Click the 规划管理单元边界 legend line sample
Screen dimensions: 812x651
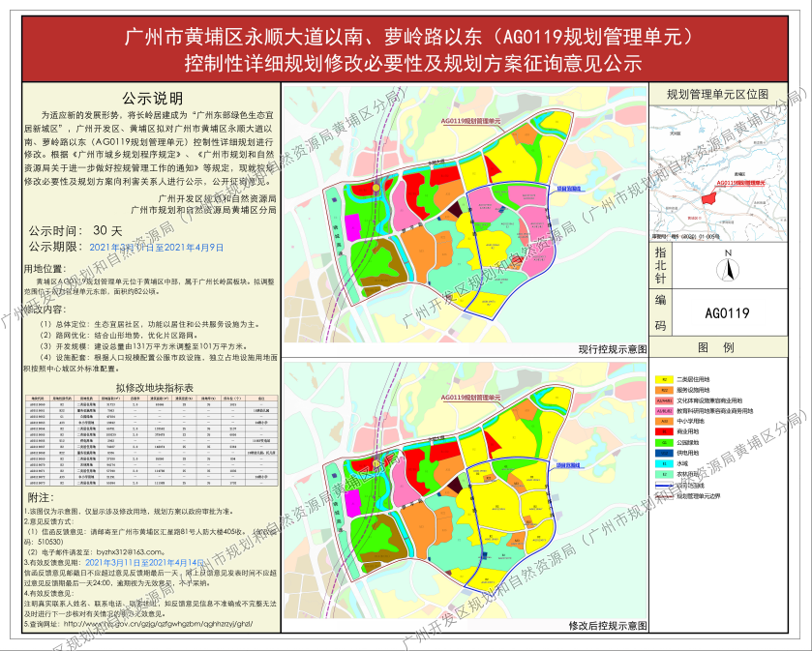click(664, 496)
